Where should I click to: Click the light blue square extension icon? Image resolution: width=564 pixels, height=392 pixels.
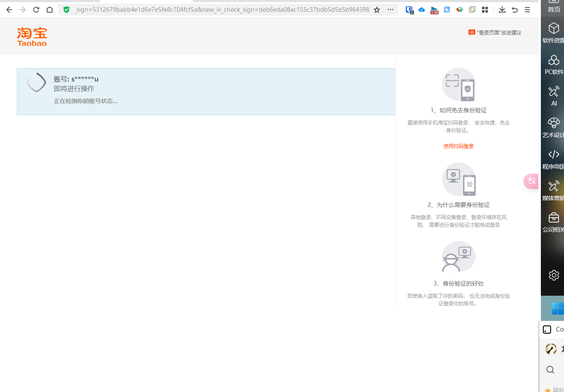coord(447,10)
